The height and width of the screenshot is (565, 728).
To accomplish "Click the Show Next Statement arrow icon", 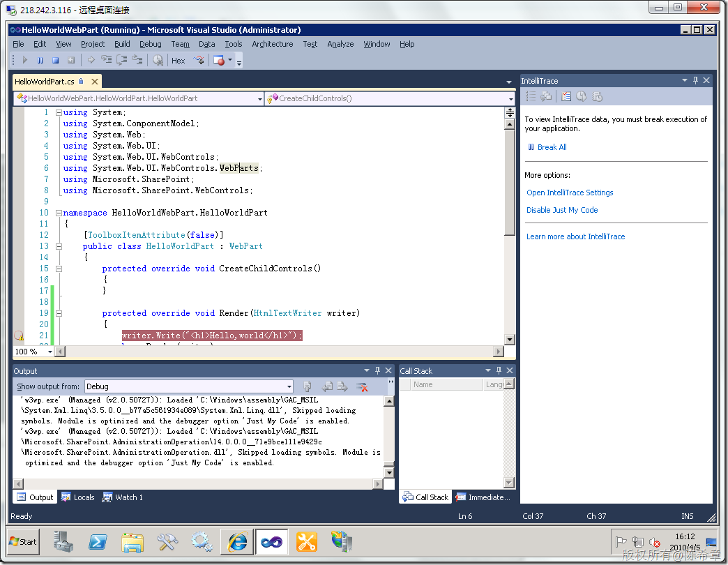I will [91, 60].
